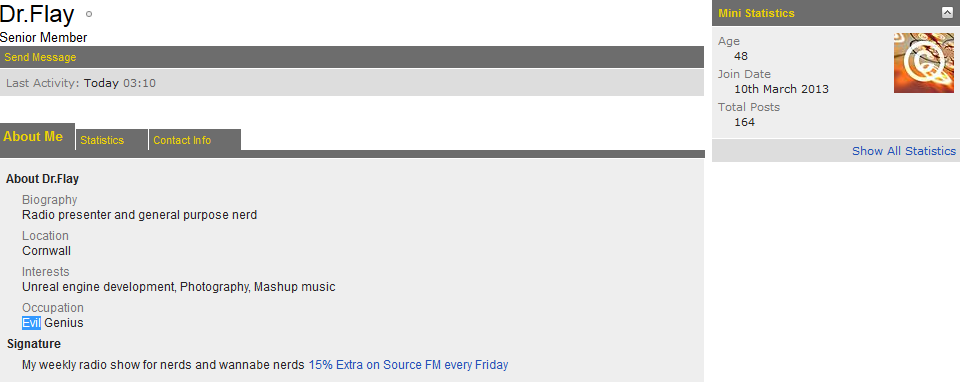
Task: Click the Senior Member title
Action: pos(43,38)
